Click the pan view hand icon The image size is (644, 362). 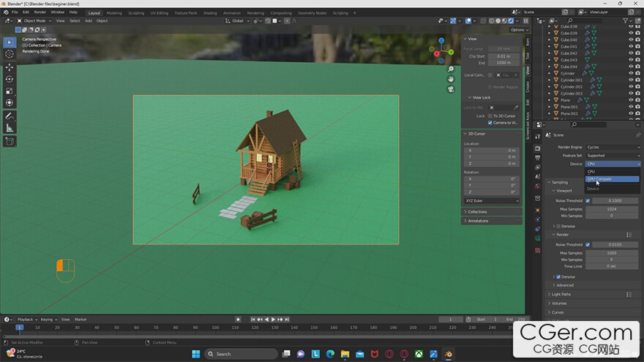click(451, 79)
